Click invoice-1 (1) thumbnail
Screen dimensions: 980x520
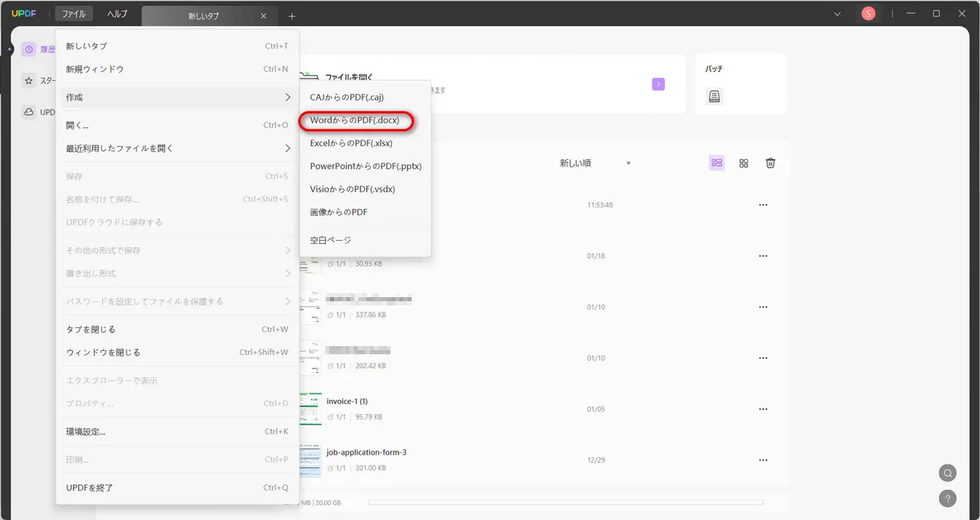(310, 409)
